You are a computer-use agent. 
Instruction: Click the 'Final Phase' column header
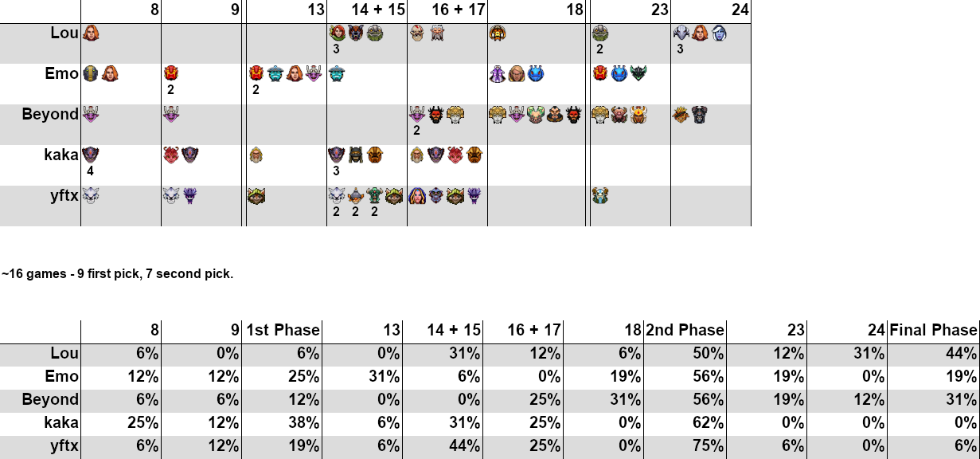click(934, 330)
